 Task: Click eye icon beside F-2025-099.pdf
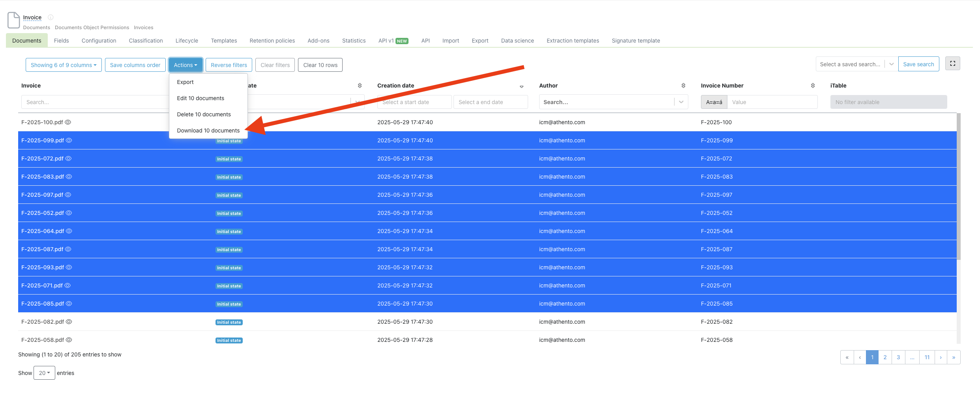(x=69, y=140)
